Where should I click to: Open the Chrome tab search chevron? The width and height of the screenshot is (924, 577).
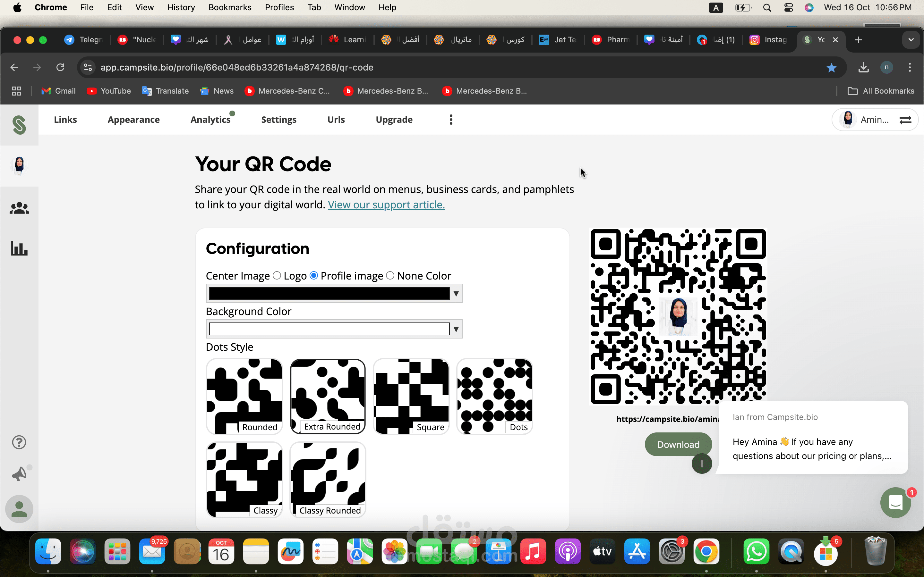[911, 40]
